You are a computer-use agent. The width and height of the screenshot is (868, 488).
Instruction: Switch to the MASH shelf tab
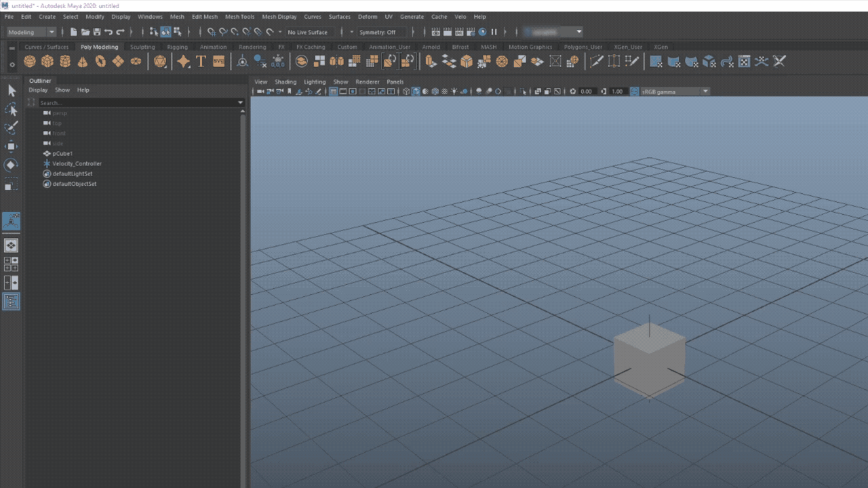pos(488,47)
